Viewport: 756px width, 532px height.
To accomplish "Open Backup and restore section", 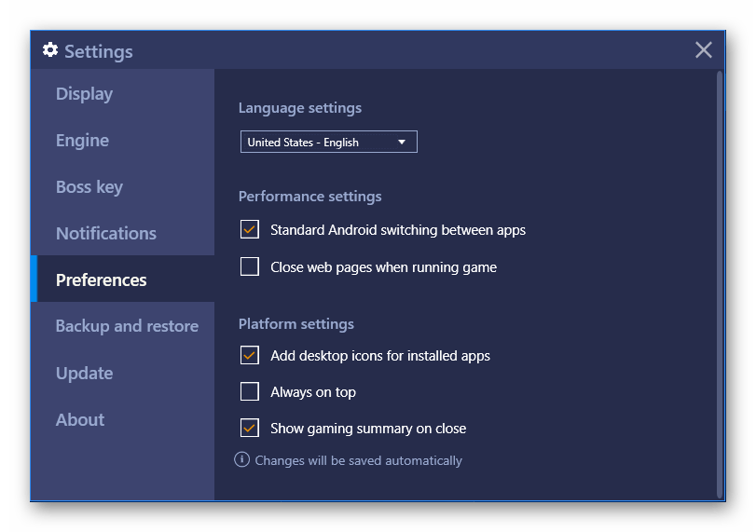I will [x=126, y=326].
